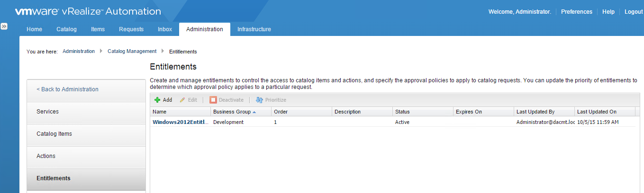This screenshot has height=193, width=644.
Task: Click the 10/5/15 11:59 AM cell
Action: click(598, 122)
